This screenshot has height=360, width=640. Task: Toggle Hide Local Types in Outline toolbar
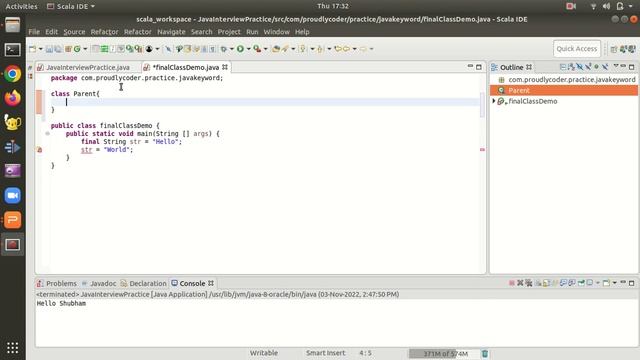tap(605, 67)
